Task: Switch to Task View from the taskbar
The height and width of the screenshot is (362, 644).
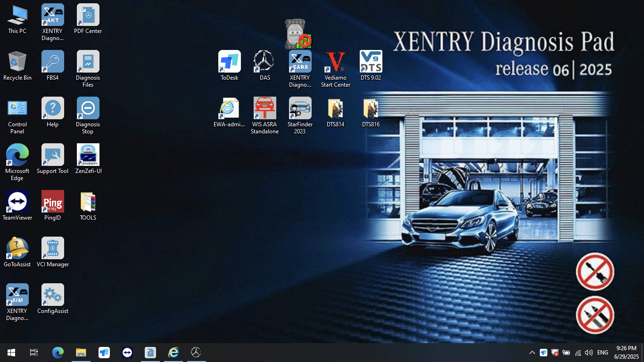Action: pos(33,352)
